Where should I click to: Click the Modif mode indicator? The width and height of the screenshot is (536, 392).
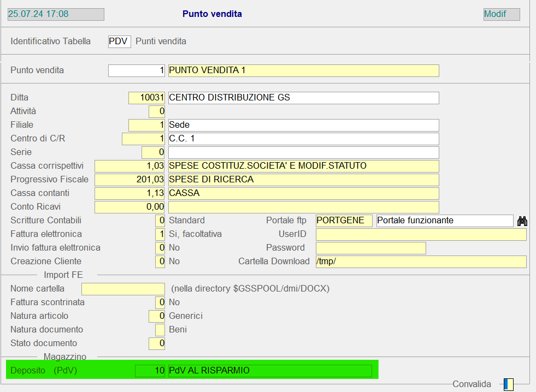(501, 14)
